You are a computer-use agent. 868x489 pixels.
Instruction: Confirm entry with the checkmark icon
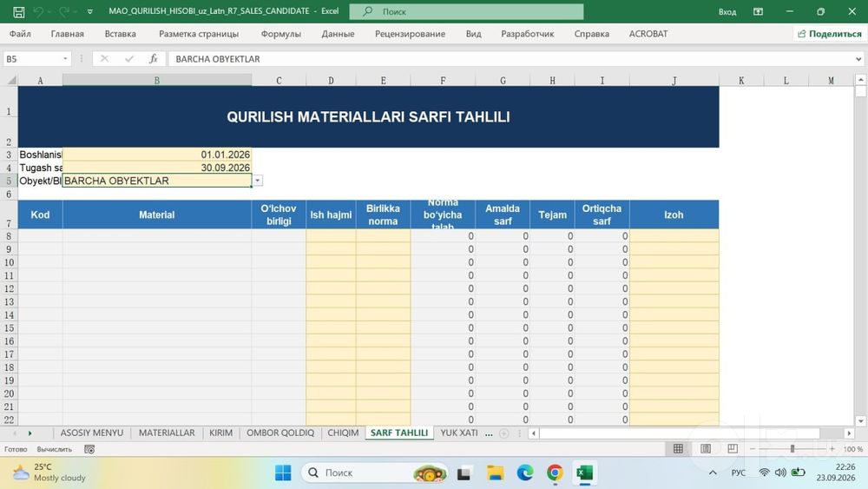coord(129,59)
